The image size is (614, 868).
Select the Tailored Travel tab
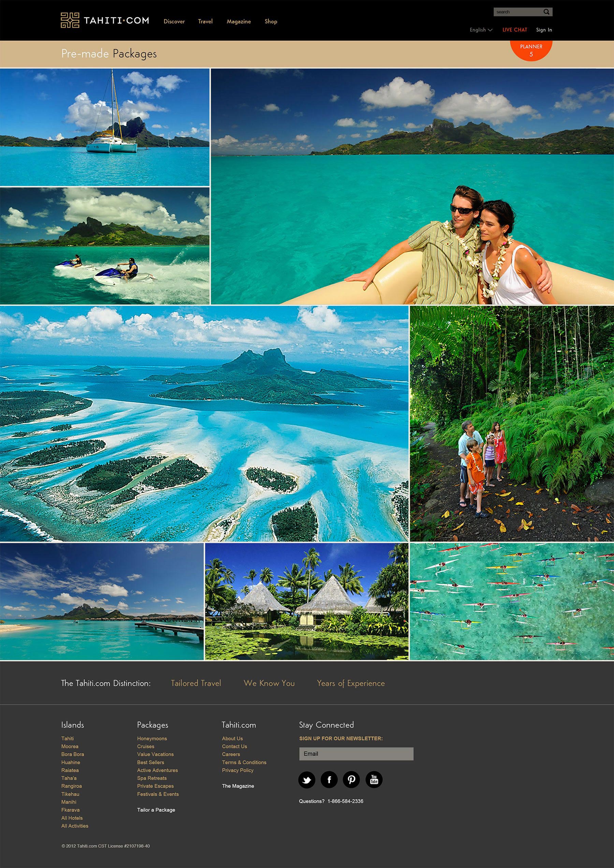tap(196, 683)
